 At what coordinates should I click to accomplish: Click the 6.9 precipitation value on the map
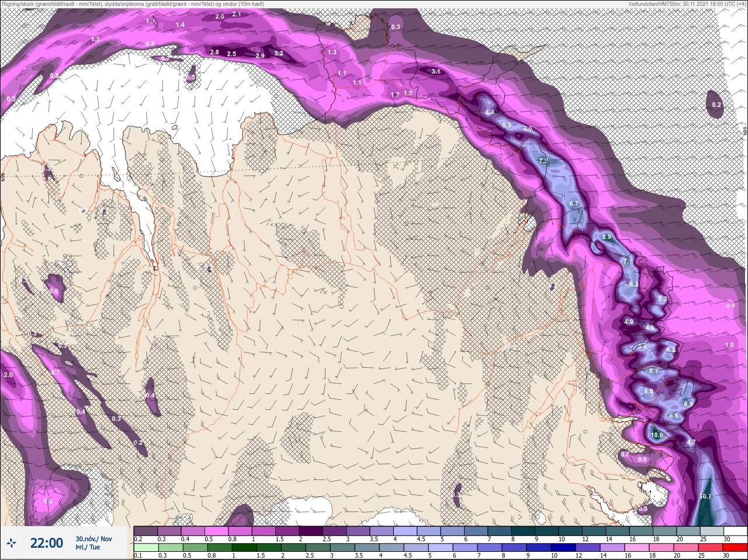click(x=688, y=404)
